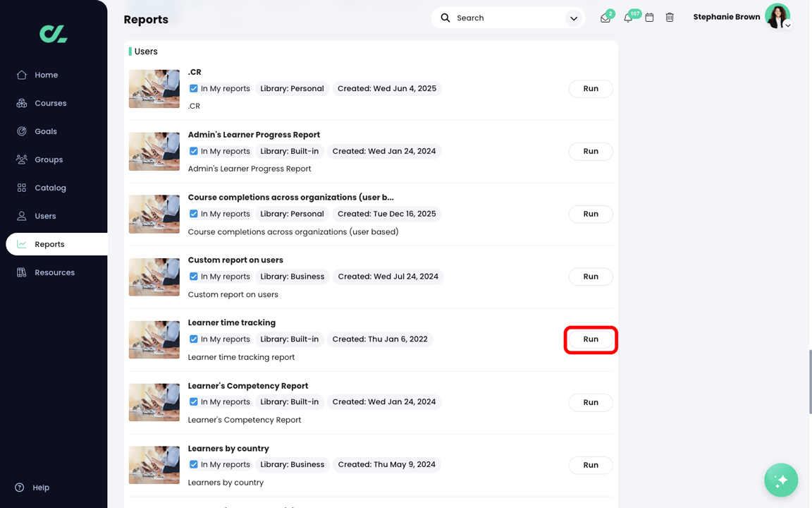Click Library: Personal tag on .CR
Screen dimensions: 812x508
click(292, 89)
